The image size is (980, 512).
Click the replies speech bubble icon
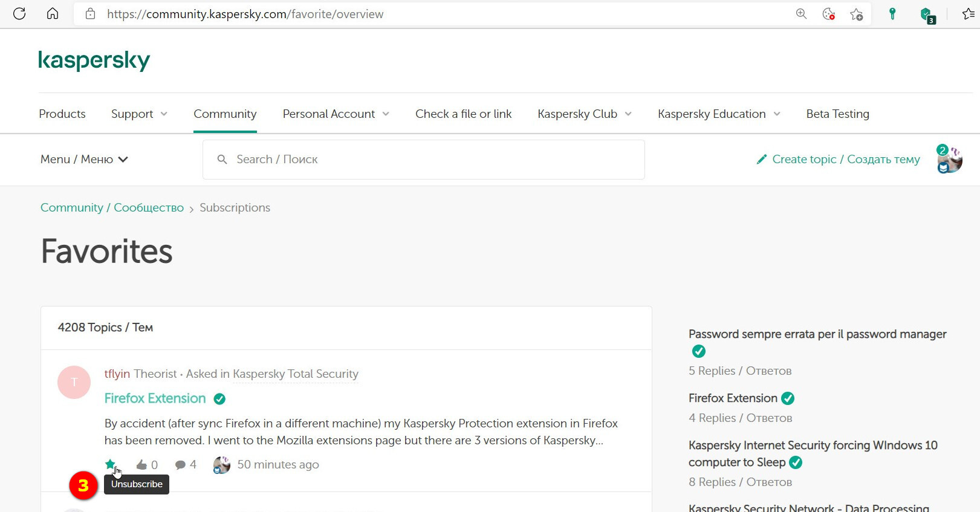point(180,464)
